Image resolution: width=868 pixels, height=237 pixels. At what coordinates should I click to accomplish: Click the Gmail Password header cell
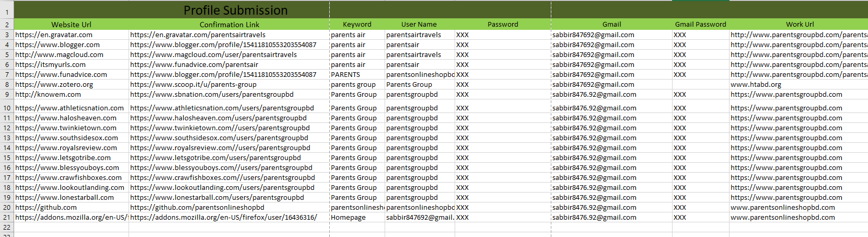pyautogui.click(x=700, y=25)
